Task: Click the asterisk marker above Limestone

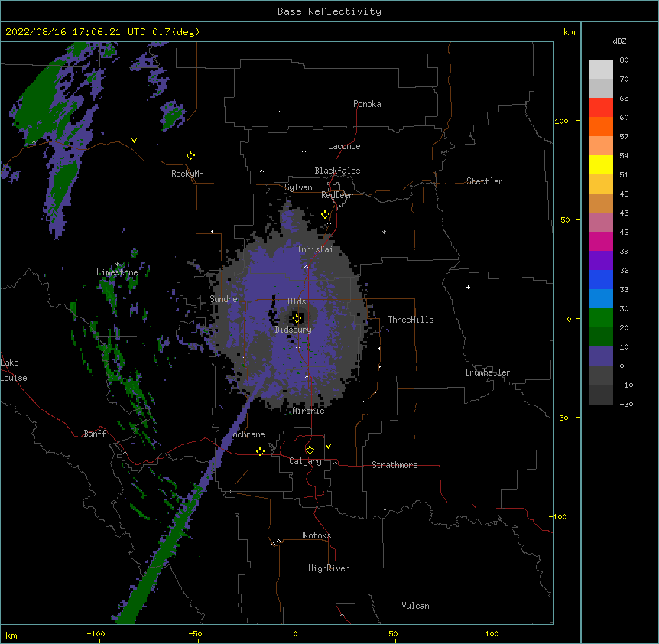Action: tap(118, 265)
